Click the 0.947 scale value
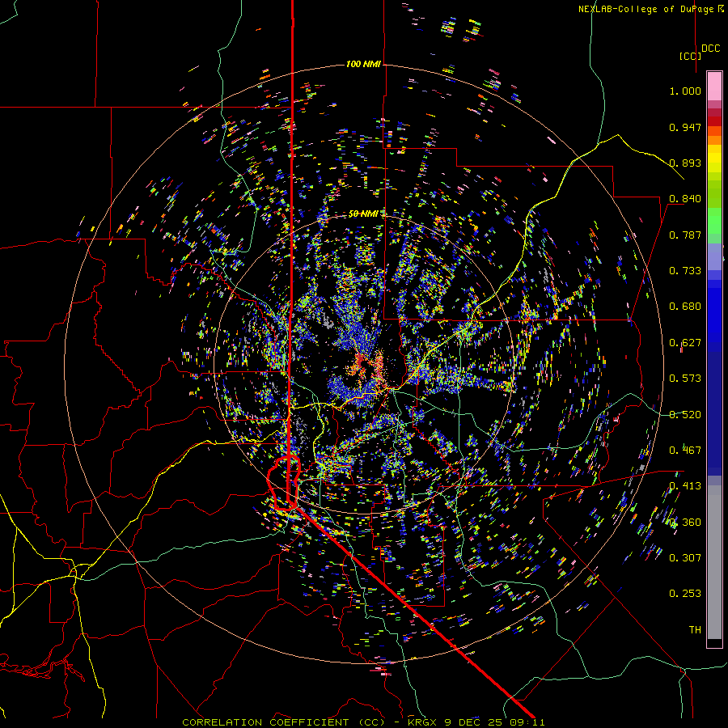 click(685, 127)
